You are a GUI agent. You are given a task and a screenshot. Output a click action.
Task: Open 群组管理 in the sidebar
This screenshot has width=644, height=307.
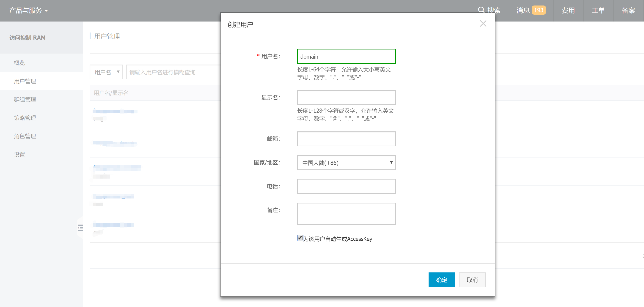(x=25, y=99)
